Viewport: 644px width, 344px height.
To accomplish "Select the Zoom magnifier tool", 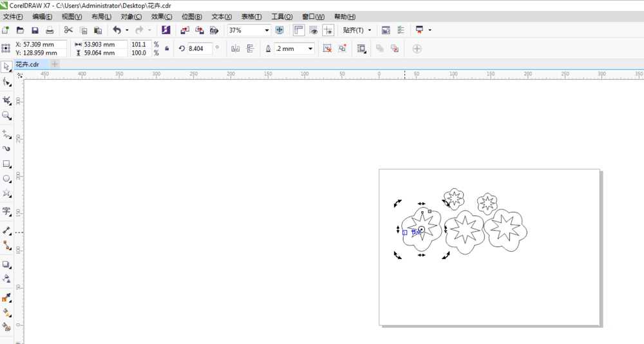I will point(6,116).
